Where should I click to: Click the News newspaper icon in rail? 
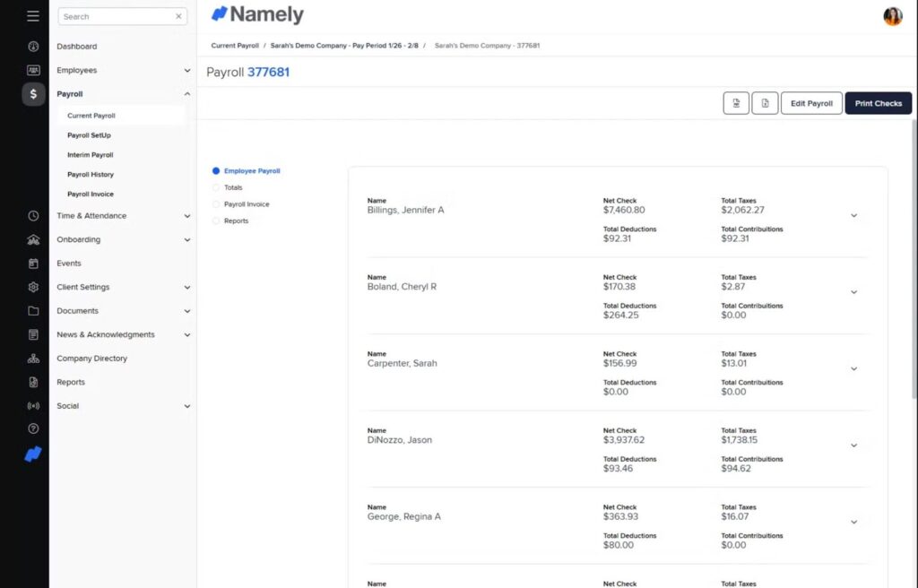pyautogui.click(x=33, y=334)
